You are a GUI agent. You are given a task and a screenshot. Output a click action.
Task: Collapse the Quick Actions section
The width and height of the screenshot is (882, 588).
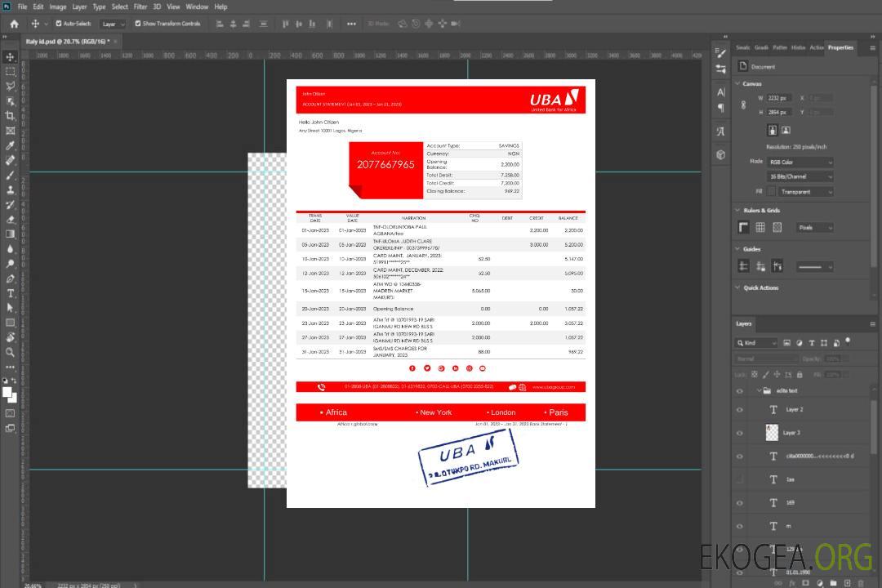(737, 287)
